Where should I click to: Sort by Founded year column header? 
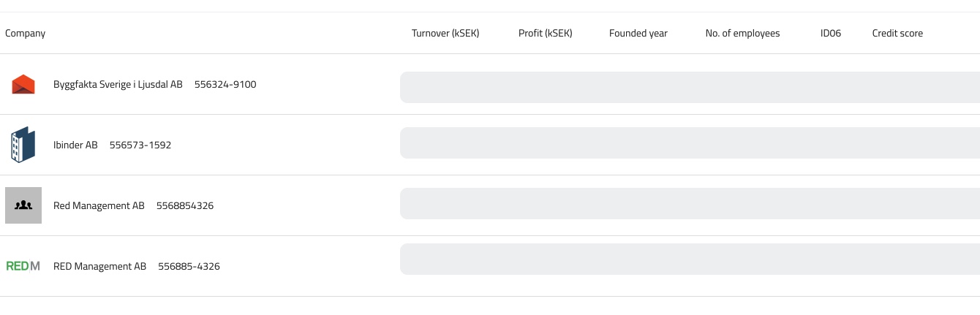(638, 34)
